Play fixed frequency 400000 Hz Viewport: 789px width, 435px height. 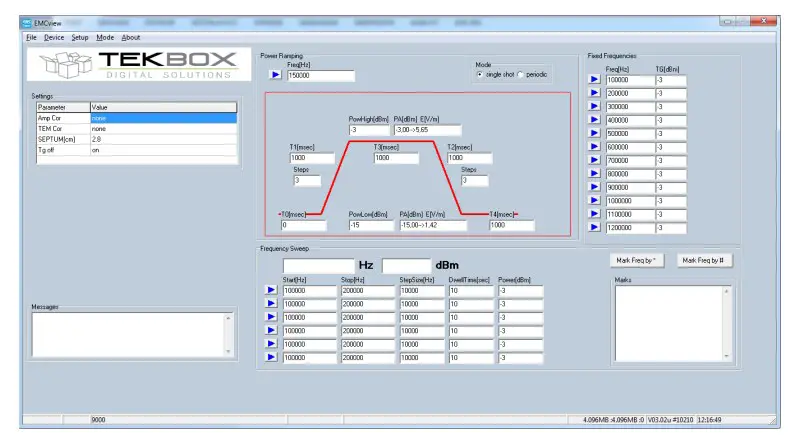(594, 120)
